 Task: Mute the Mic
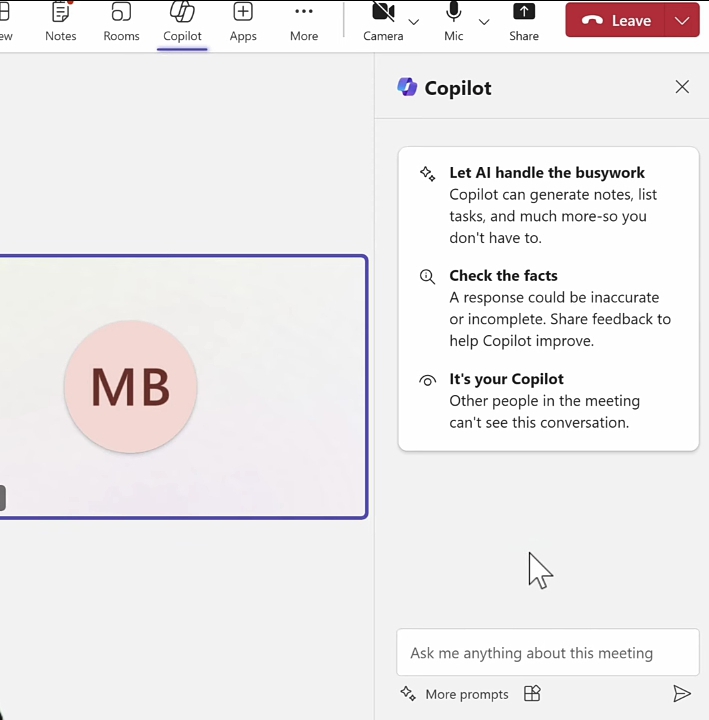coord(453,22)
